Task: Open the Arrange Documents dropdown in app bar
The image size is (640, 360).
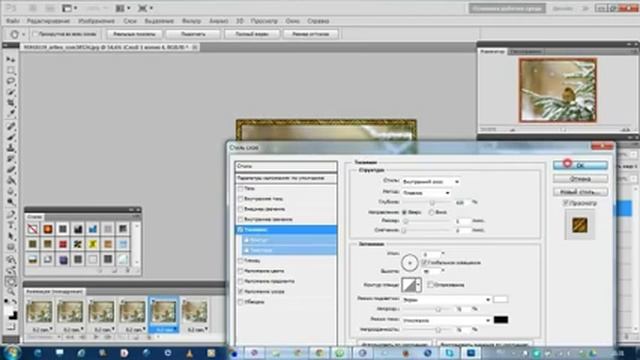Action: 123,8
